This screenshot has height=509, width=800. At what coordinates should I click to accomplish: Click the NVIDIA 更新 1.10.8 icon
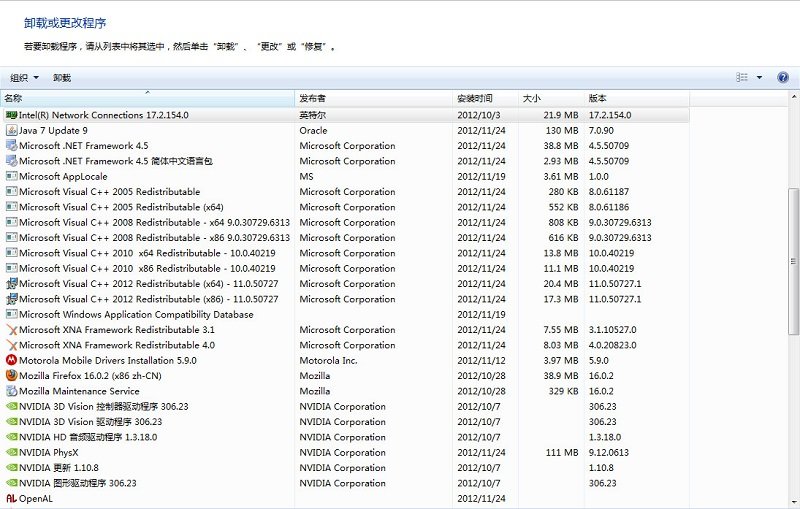tap(11, 468)
